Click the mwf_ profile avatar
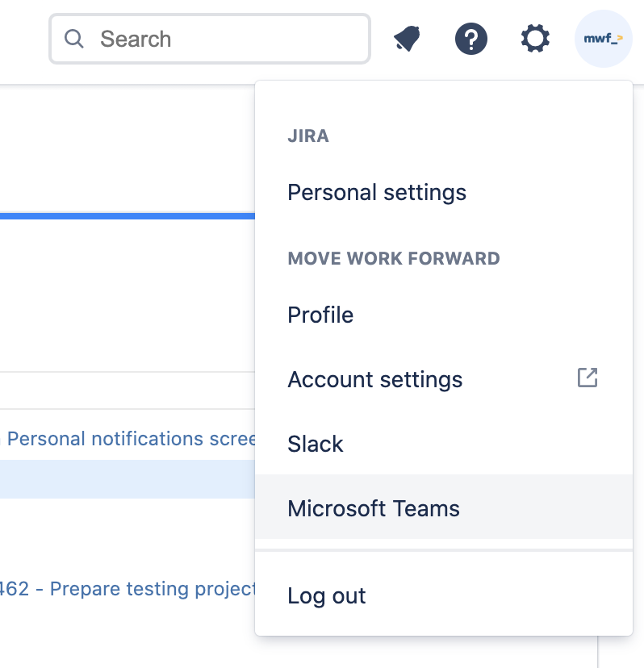The height and width of the screenshot is (668, 644). pos(603,39)
